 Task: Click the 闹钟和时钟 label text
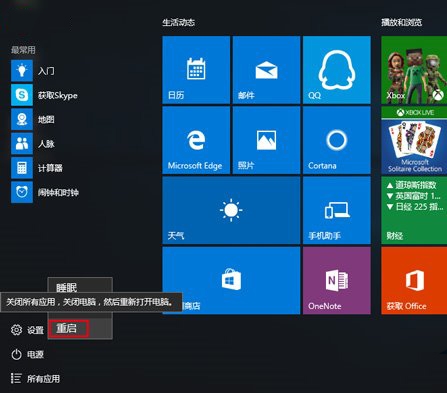(58, 192)
